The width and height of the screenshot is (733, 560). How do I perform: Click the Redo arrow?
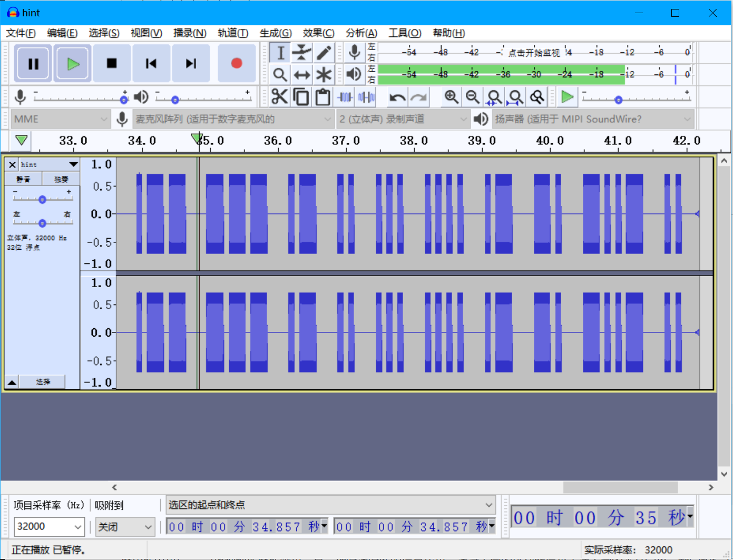(419, 97)
